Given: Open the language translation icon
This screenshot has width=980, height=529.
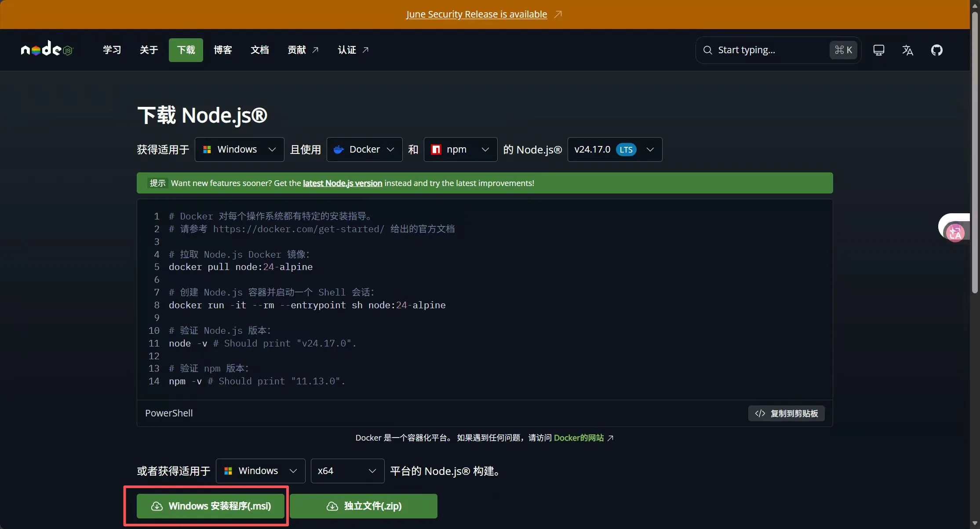Looking at the screenshot, I should pyautogui.click(x=907, y=50).
